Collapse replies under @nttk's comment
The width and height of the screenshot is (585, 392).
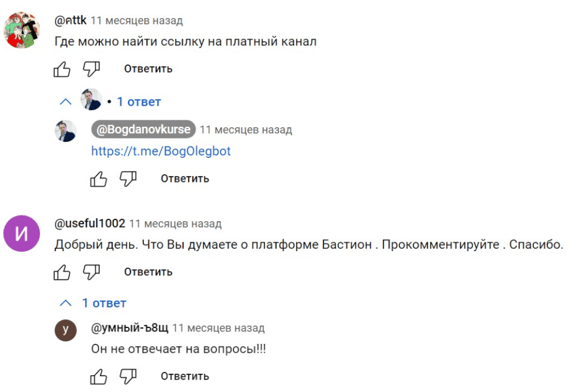click(x=65, y=101)
